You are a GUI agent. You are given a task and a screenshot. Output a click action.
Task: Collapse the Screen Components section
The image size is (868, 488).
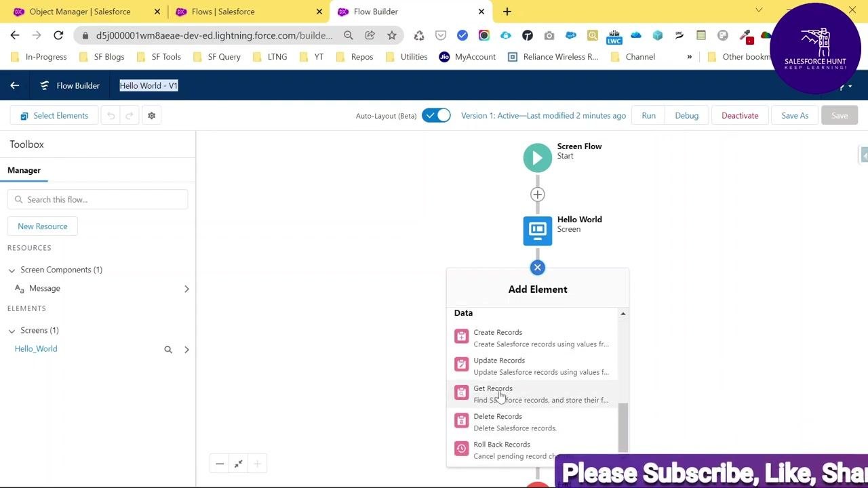(x=12, y=270)
